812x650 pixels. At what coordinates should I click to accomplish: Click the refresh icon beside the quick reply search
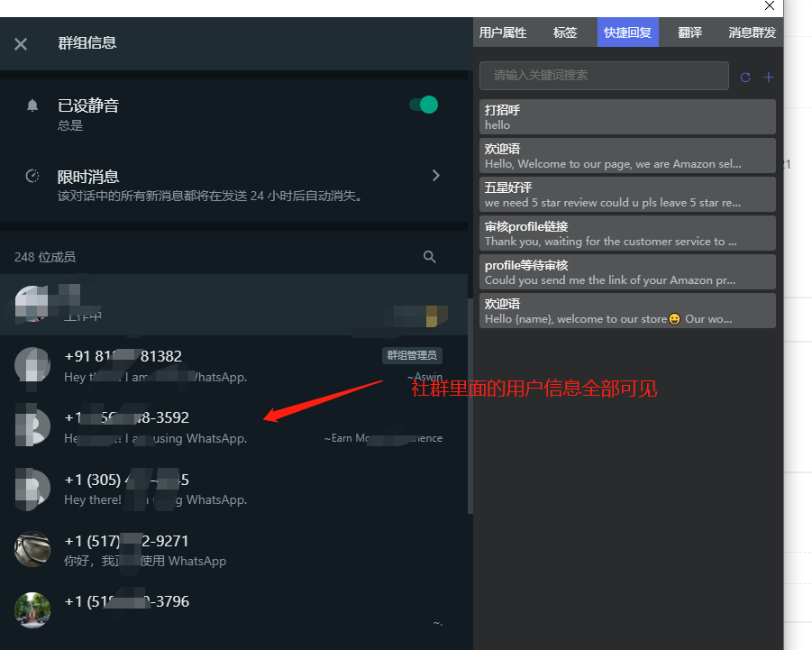pyautogui.click(x=745, y=77)
